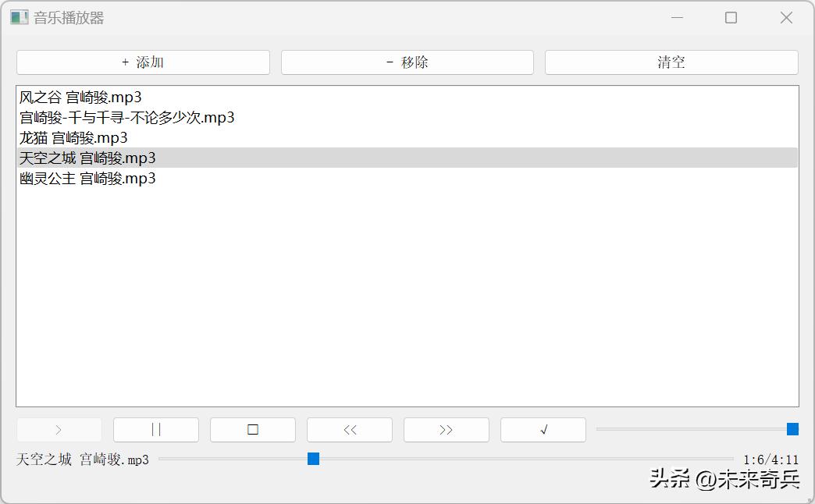
Task: Click the 1:6/4:11 time display
Action: point(771,460)
